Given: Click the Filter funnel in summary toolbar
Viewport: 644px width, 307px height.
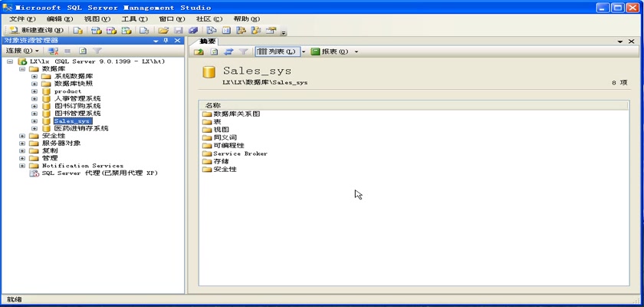Looking at the screenshot, I should pyautogui.click(x=243, y=51).
